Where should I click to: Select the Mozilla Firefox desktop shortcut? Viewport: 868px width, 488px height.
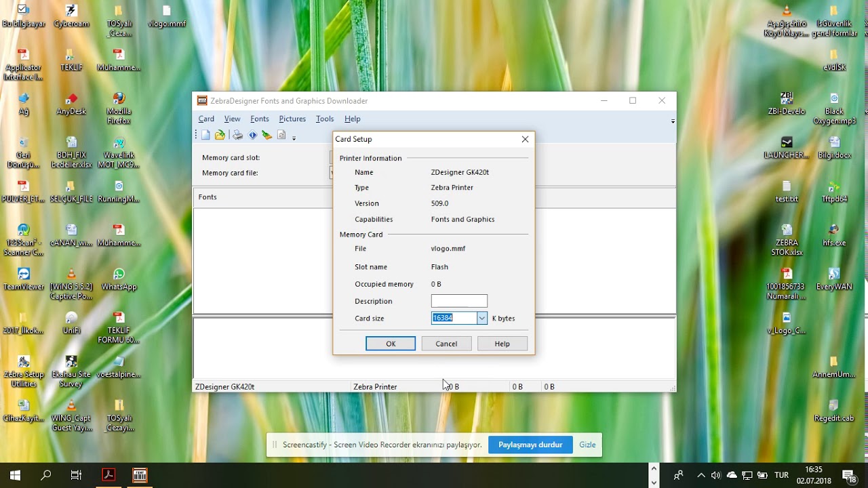119,108
